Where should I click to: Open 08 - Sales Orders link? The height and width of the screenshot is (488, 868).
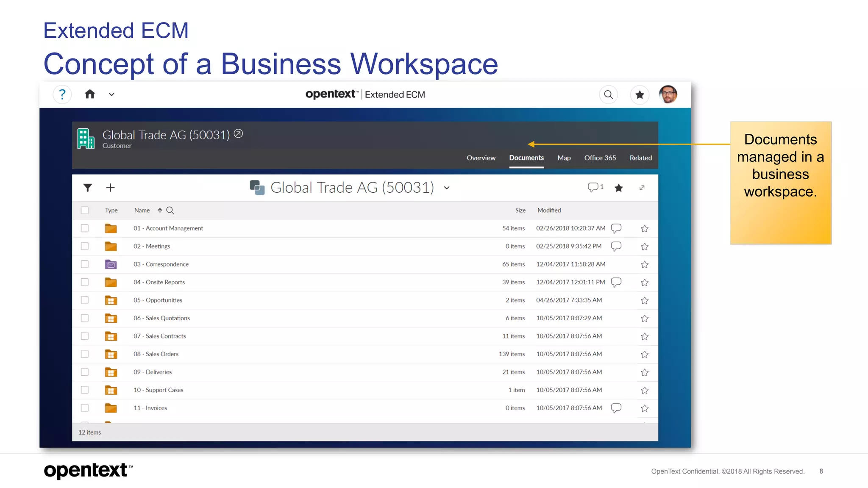(x=156, y=354)
